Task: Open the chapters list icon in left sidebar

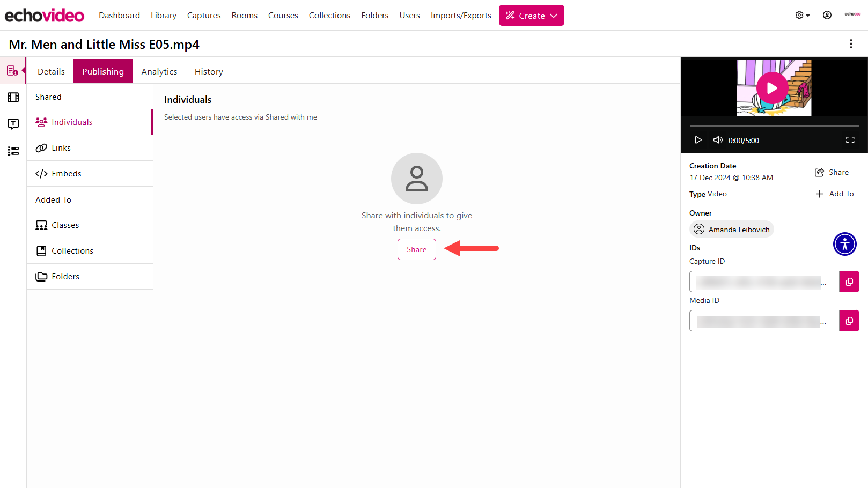Action: click(12, 151)
